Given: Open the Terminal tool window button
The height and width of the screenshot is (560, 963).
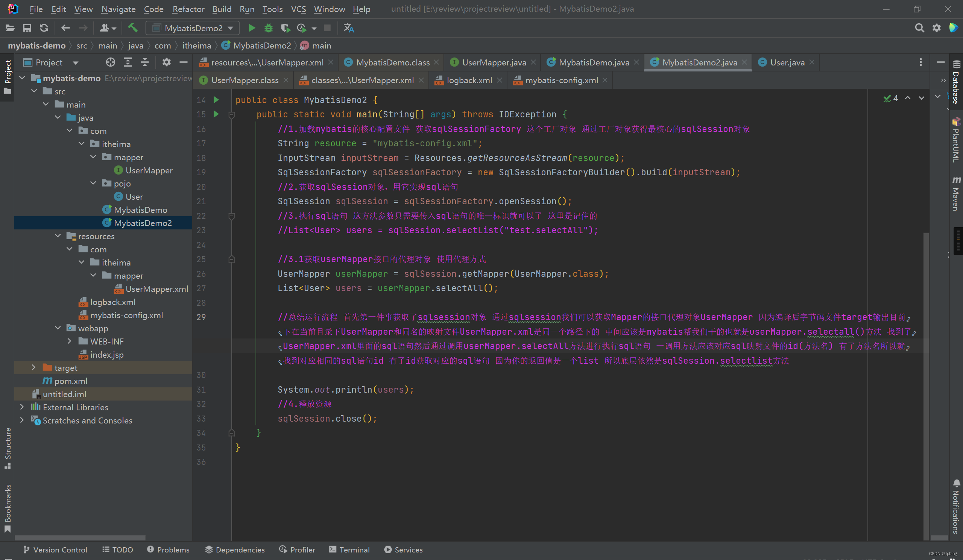Looking at the screenshot, I should (349, 549).
